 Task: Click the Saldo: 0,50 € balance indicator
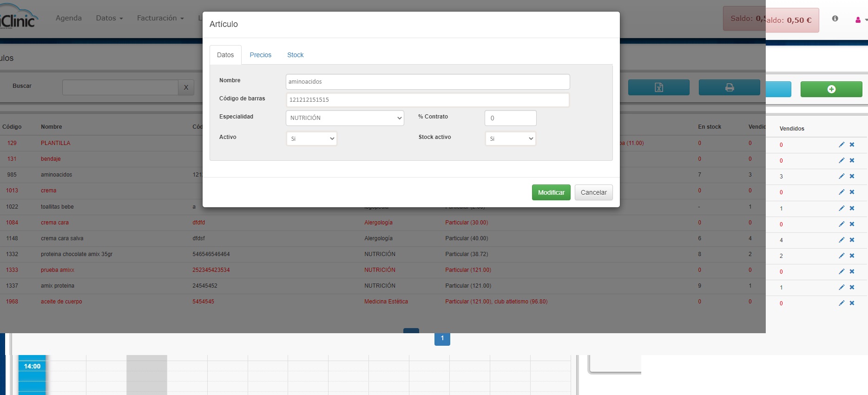click(792, 20)
